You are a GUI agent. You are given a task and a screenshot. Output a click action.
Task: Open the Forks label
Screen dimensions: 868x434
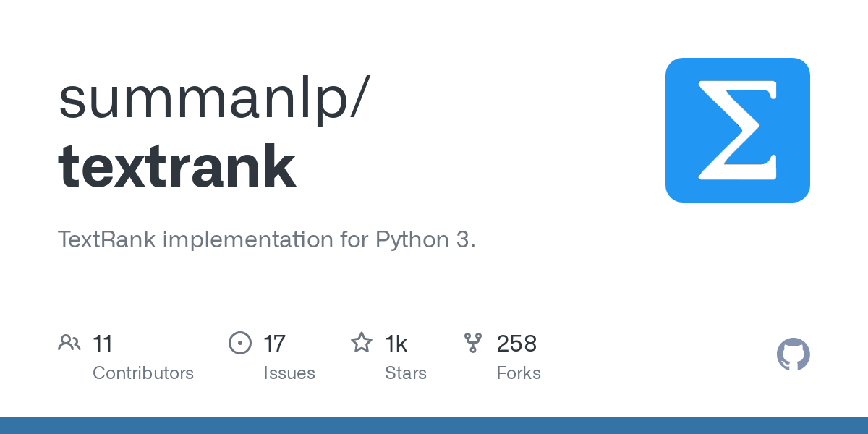click(519, 373)
